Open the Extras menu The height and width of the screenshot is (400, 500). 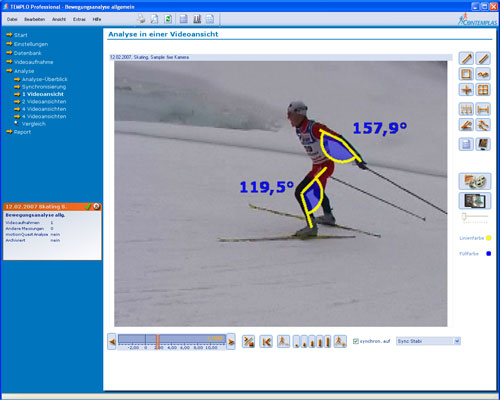click(79, 19)
